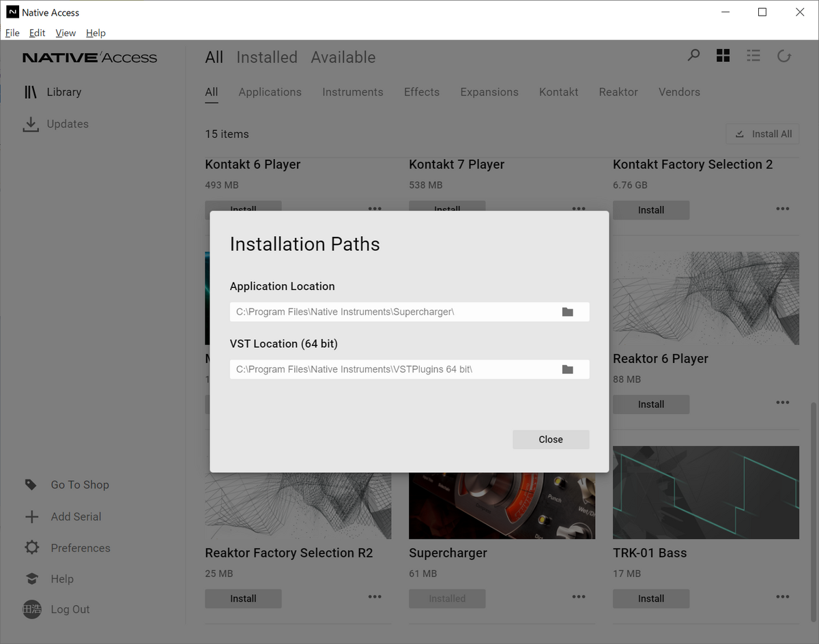Open Library in sidebar
The height and width of the screenshot is (644, 819).
(52, 92)
